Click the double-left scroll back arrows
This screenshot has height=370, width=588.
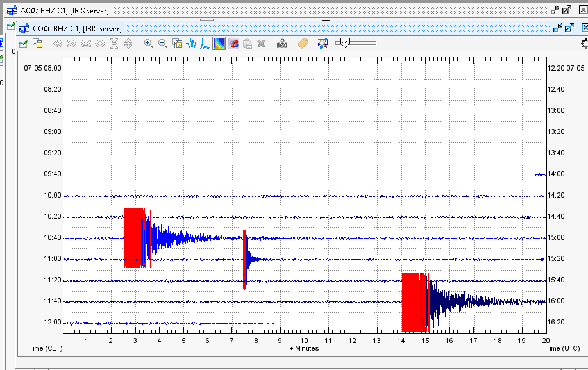pos(57,44)
